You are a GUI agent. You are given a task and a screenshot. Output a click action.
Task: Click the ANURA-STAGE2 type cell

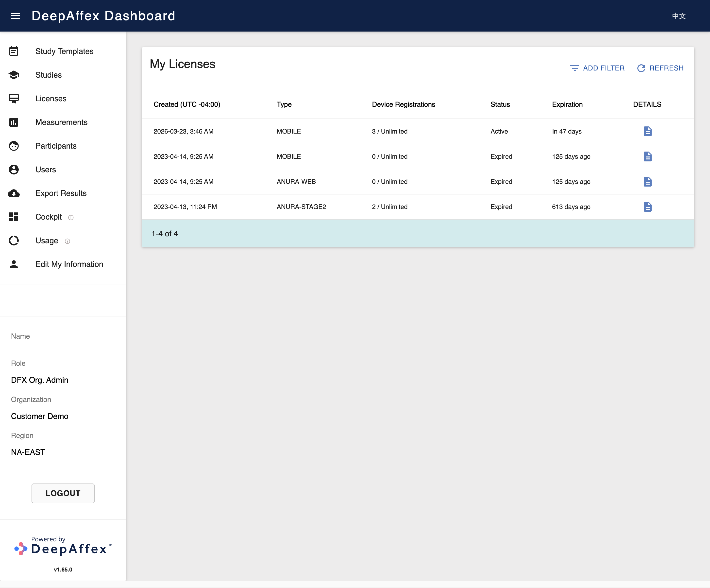(x=301, y=207)
